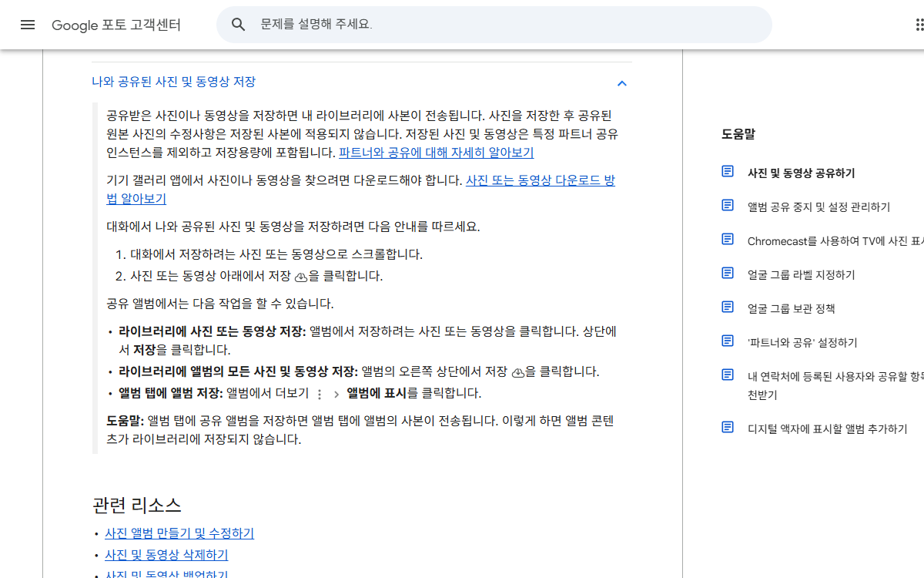Open sidebar item ''파트너와 공유' 설정하기'

click(802, 343)
